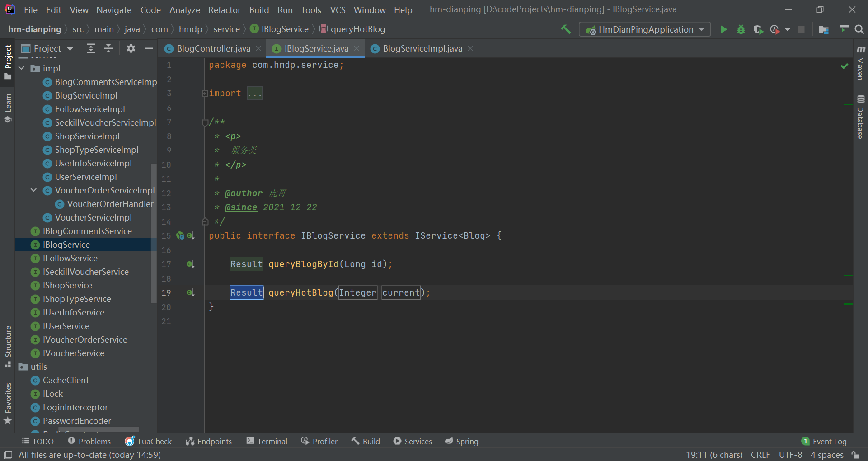This screenshot has height=461, width=868.
Task: Close the BlogServiceImpl.java tab
Action: point(470,48)
